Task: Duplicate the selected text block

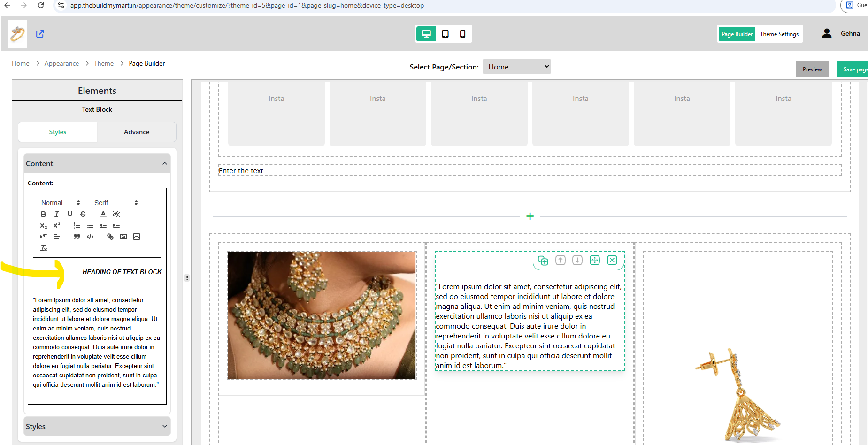Action: (543, 261)
